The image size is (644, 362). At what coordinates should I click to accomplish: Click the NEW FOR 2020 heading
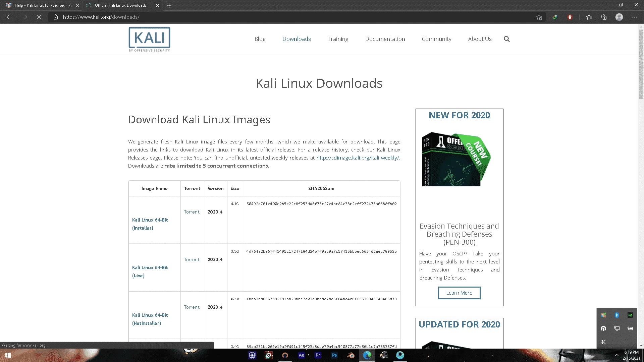459,115
